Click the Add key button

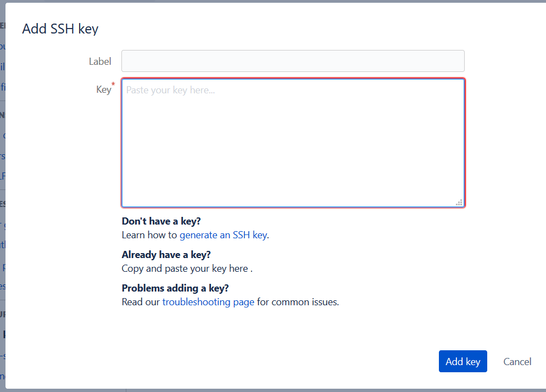pos(463,361)
